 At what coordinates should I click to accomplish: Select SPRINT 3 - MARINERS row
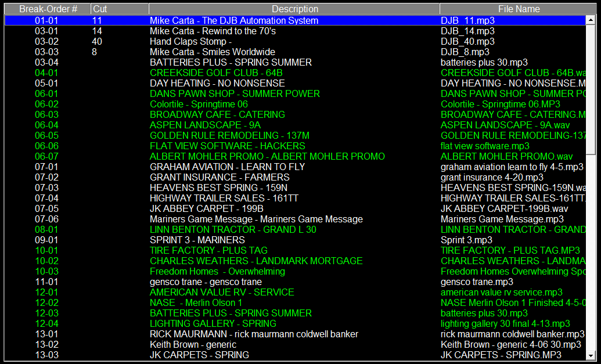pyautogui.click(x=295, y=239)
